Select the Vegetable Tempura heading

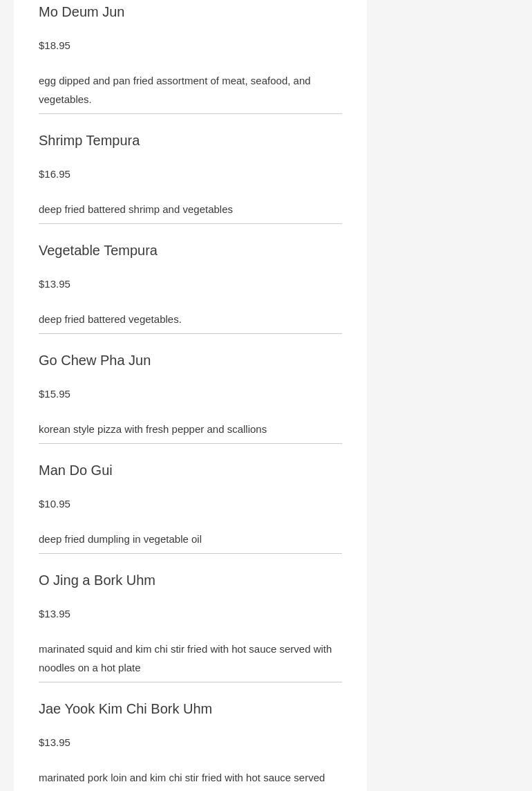pyautogui.click(x=98, y=250)
